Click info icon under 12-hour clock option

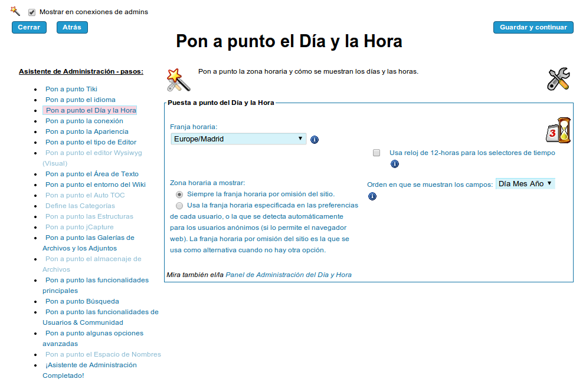[395, 164]
